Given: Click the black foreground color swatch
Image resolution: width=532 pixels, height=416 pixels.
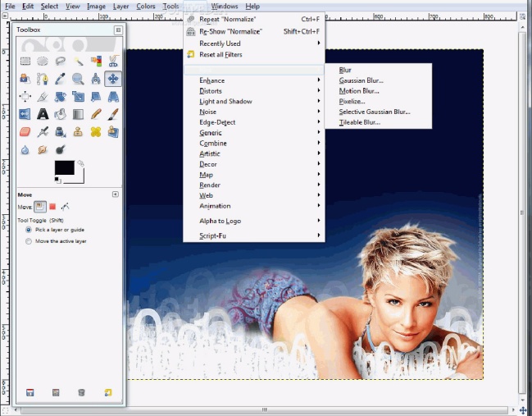Looking at the screenshot, I should point(63,167).
